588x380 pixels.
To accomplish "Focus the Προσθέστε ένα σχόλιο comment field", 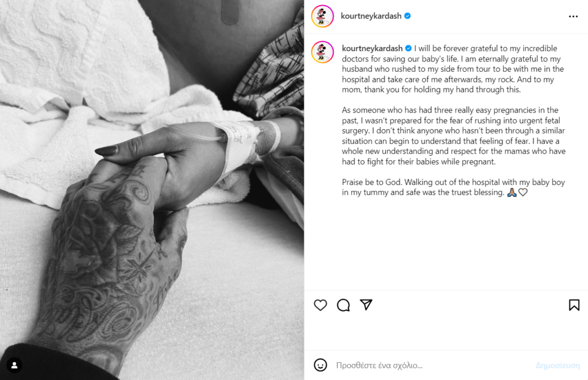I will (431, 366).
